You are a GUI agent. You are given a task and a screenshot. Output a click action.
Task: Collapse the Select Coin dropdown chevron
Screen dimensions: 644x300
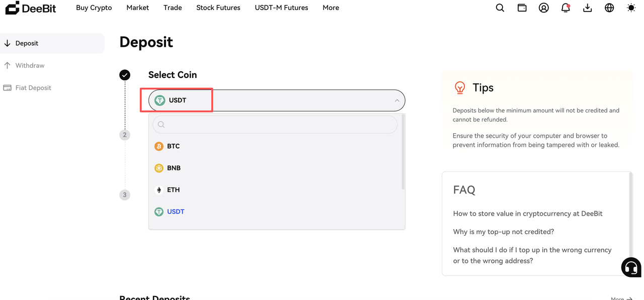click(397, 101)
